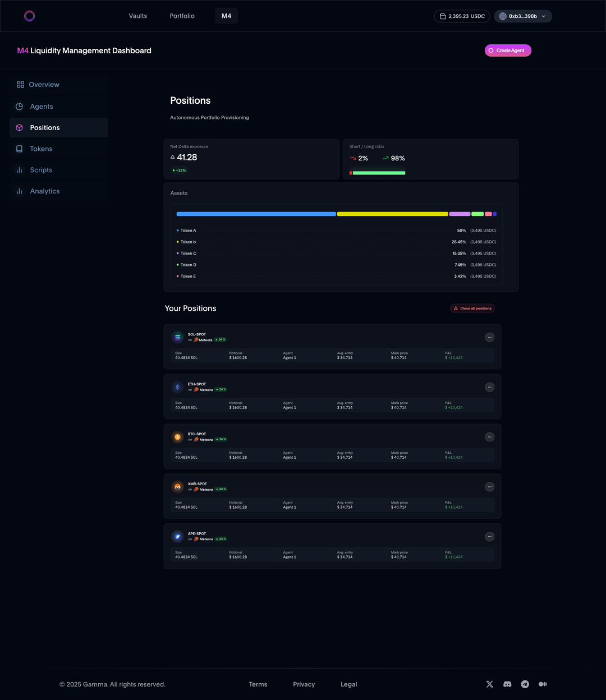Screen dimensions: 606x700
Task: Open Scripts in the sidebar
Action: tap(58, 170)
